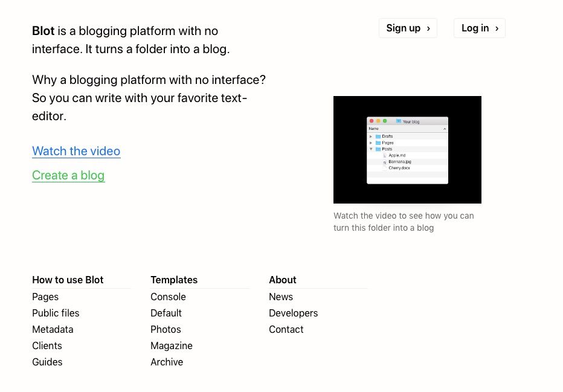
Task: View the Default template
Action: pos(166,313)
